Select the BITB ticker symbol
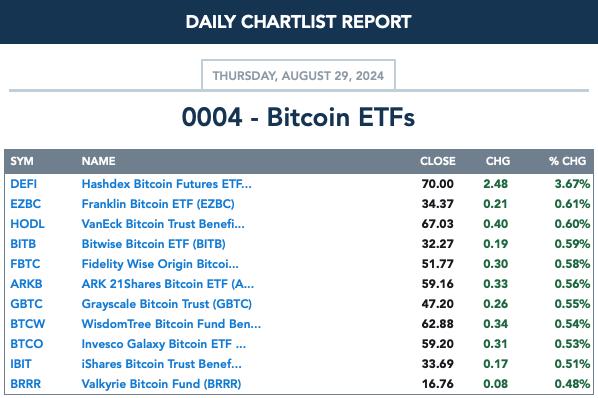 [x=23, y=244]
